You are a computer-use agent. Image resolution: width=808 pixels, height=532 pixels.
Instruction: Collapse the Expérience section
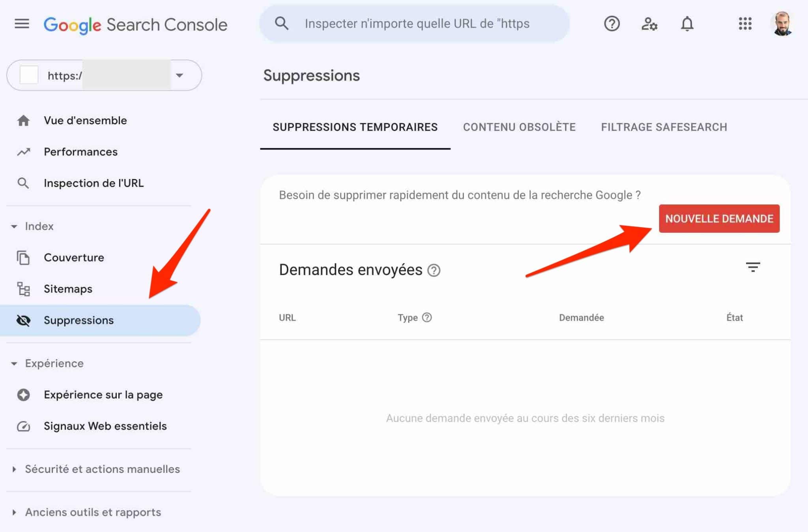pyautogui.click(x=47, y=363)
